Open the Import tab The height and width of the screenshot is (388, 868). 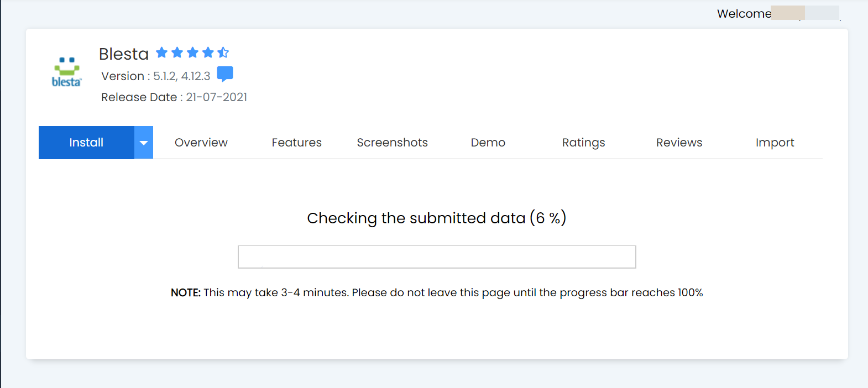(775, 143)
